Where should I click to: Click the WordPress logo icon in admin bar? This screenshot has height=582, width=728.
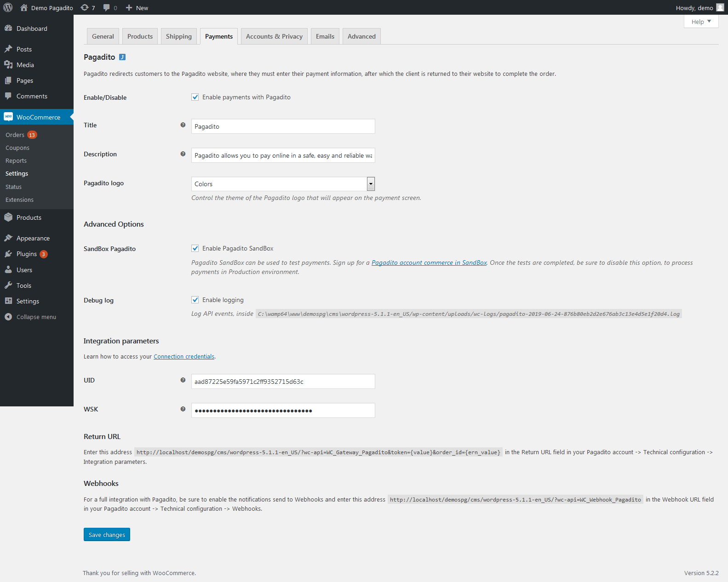point(8,7)
